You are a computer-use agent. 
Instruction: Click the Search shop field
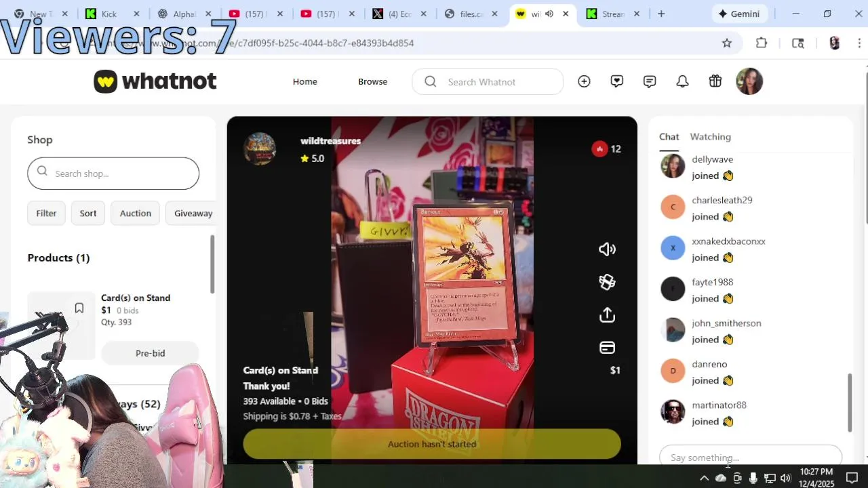113,174
